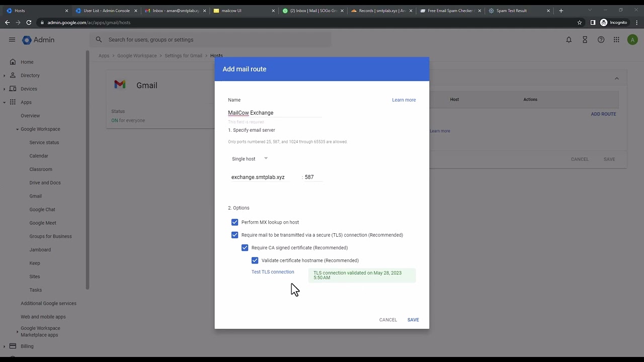This screenshot has height=362, width=644.
Task: Open a new browser tab
Action: click(561, 11)
